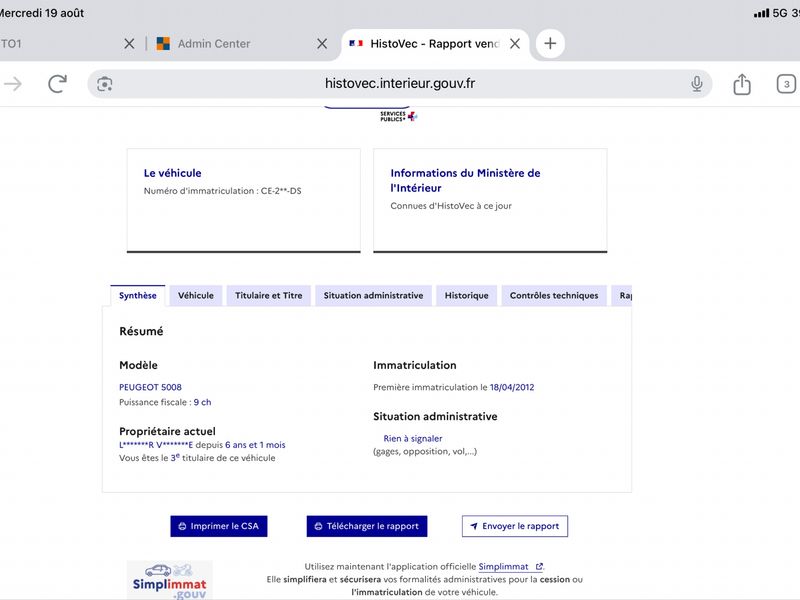
Task: Click the external link icon after Simplimmat
Action: click(x=539, y=566)
